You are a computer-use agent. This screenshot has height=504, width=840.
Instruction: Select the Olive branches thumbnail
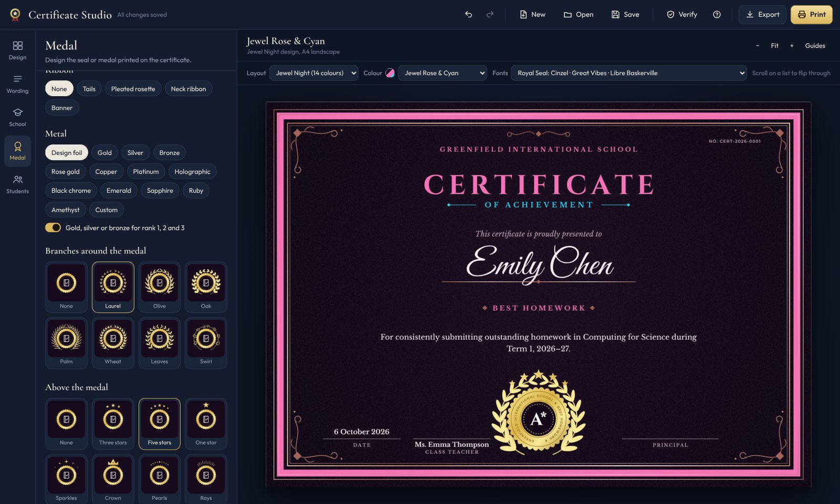pos(160,287)
